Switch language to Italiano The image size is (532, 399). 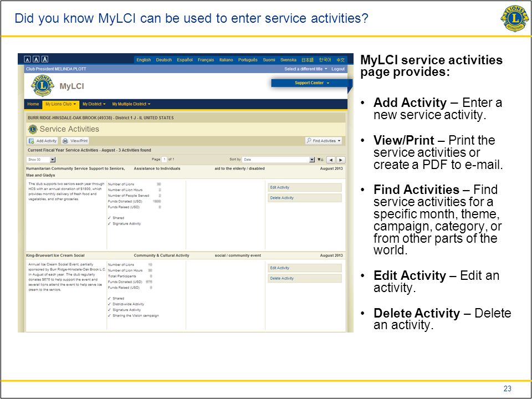[x=226, y=60]
